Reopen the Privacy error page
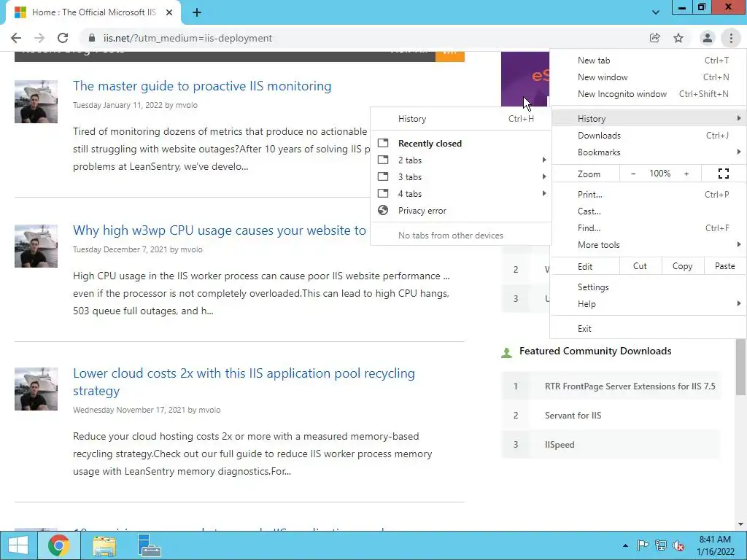747x560 pixels. tap(461, 211)
